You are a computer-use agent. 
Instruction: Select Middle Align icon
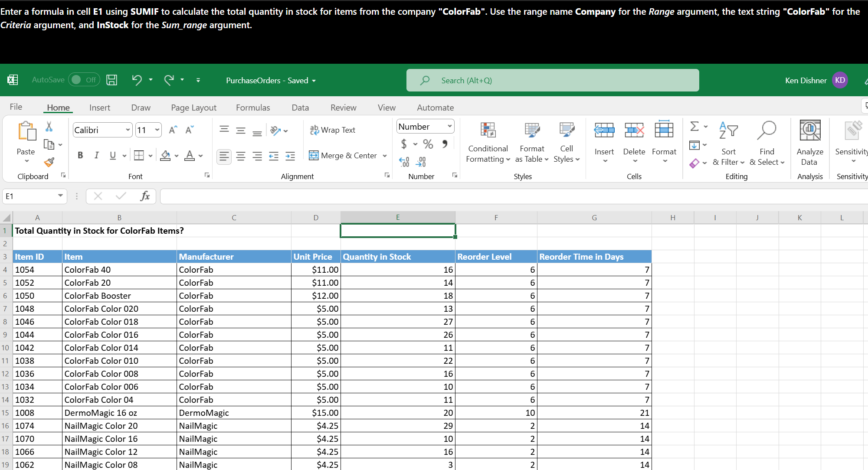tap(241, 130)
